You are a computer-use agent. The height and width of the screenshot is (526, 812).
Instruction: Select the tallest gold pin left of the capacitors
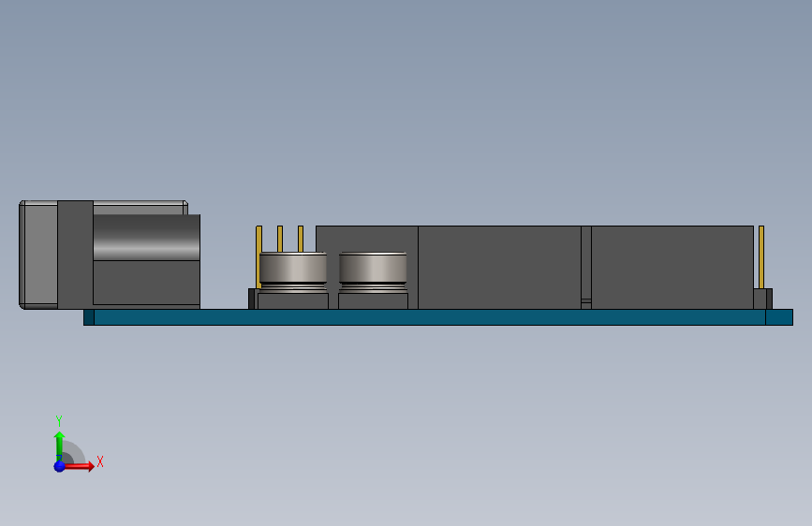[258, 256]
